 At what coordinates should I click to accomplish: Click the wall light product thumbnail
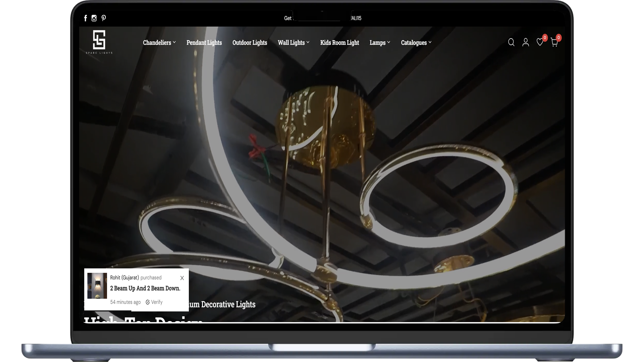[x=97, y=286]
